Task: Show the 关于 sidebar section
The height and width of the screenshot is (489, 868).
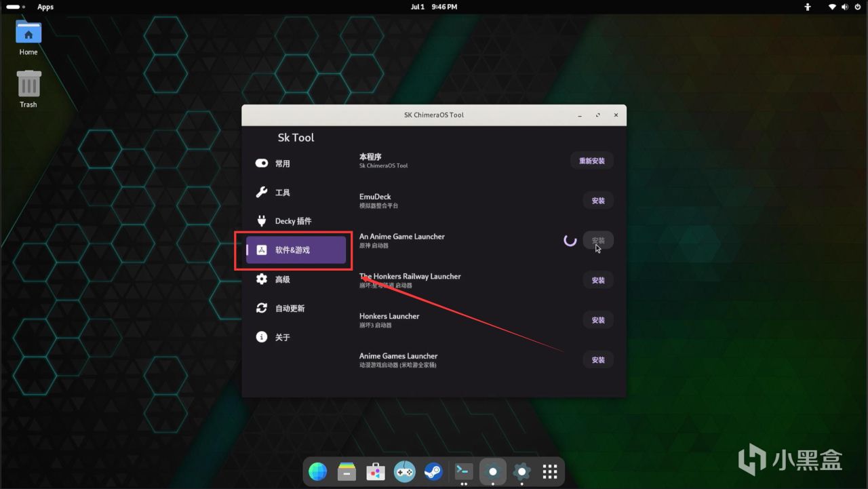Action: tap(296, 337)
